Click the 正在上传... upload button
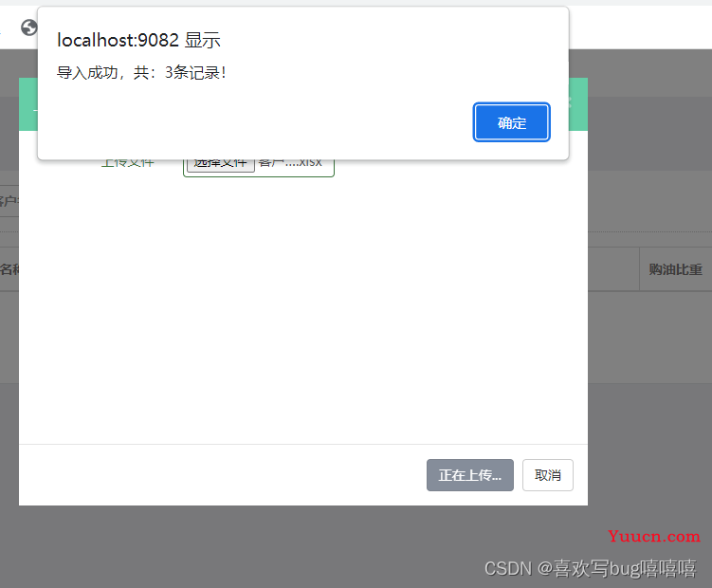The image size is (712, 588). coord(470,475)
